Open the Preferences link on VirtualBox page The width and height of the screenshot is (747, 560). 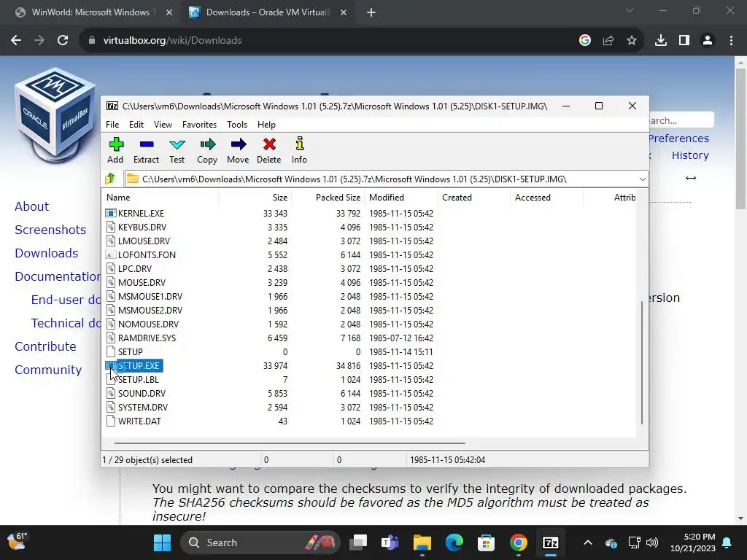point(678,139)
